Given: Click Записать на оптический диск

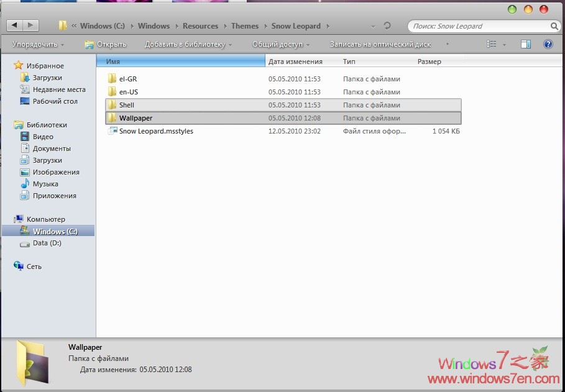Looking at the screenshot, I should 379,43.
